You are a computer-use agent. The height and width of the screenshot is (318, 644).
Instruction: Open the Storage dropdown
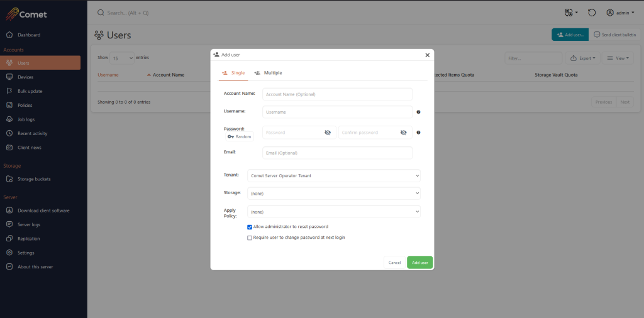pyautogui.click(x=334, y=194)
